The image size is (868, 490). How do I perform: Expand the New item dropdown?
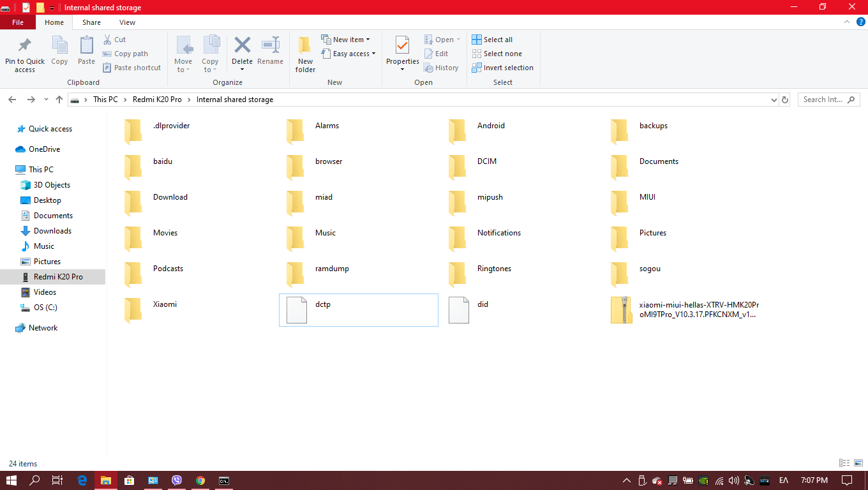click(x=345, y=40)
